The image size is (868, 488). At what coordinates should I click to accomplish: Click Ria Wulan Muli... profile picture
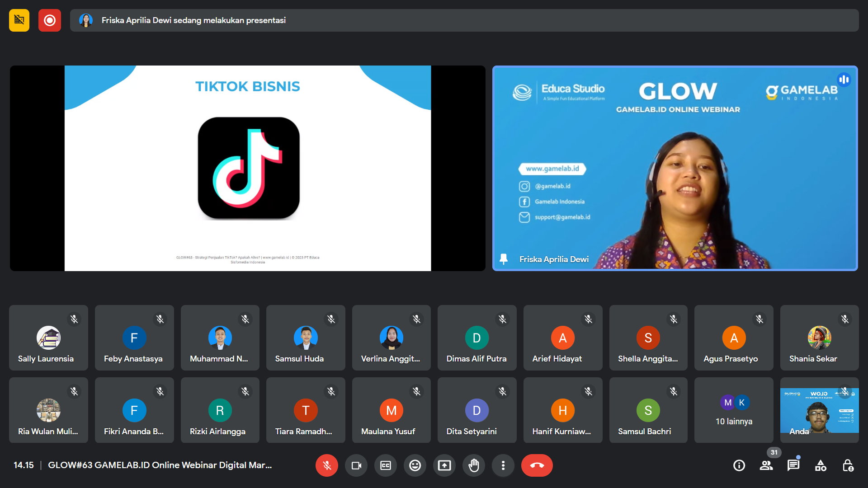tap(48, 410)
